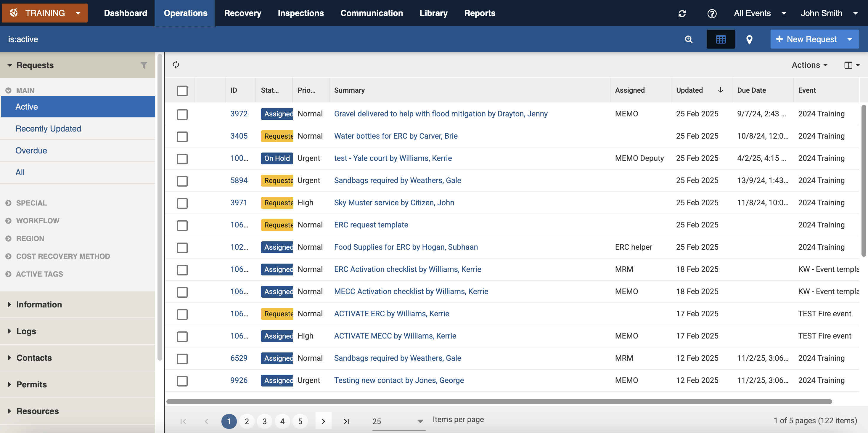Open 'Water bottles for ERC' request link

coord(396,136)
